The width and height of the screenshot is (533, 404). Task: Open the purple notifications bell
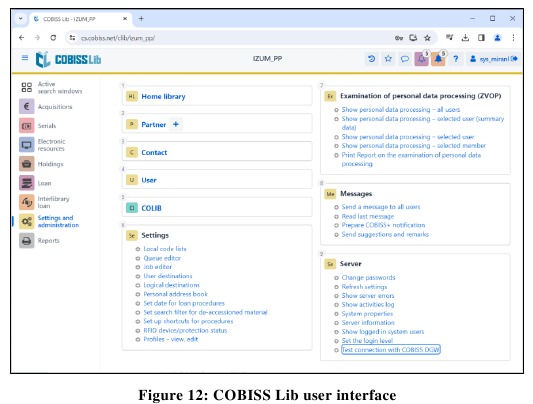[x=422, y=59]
